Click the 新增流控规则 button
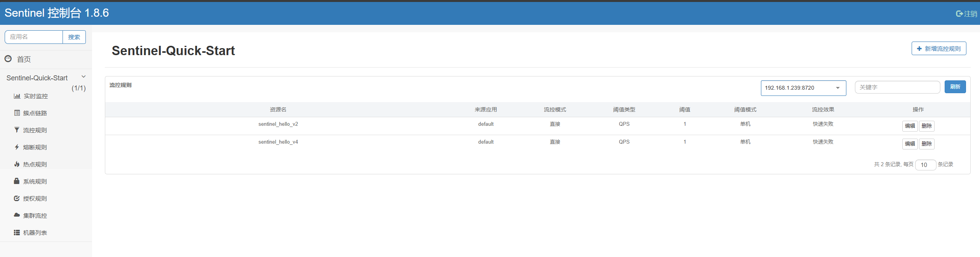Image resolution: width=980 pixels, height=257 pixels. [938, 49]
